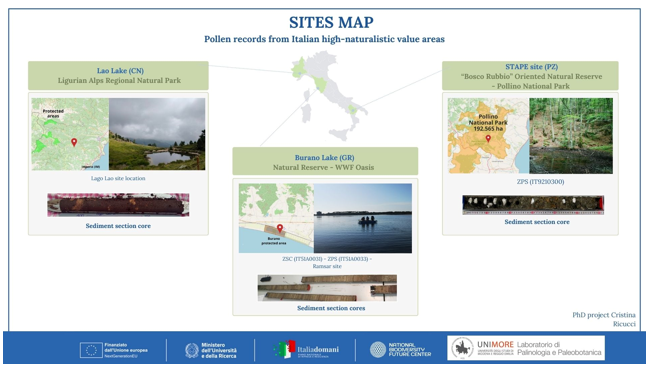Click the Ministero dell'Università emblem
Image resolution: width=655 pixels, height=381 pixels.
[192, 350]
